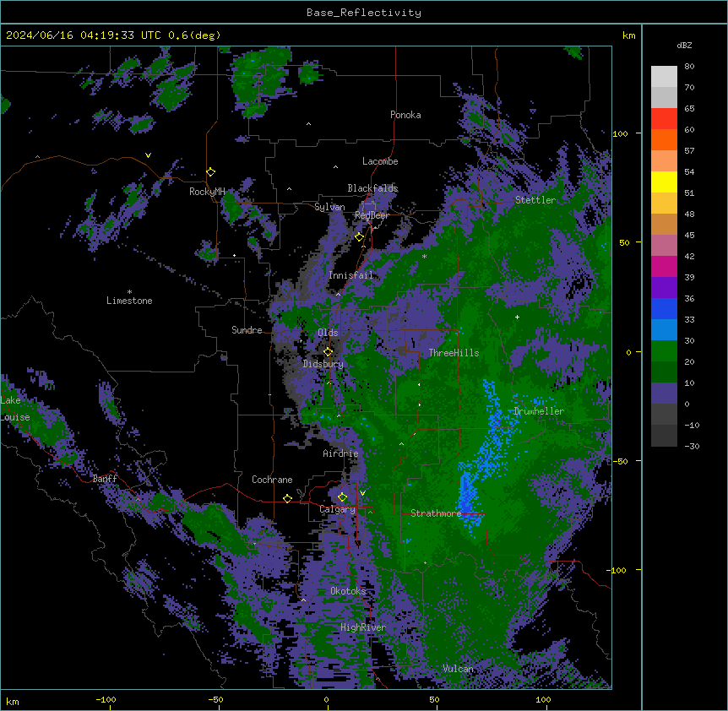Click the RedDeer city label
Screen dimensions: 728x711
372,215
